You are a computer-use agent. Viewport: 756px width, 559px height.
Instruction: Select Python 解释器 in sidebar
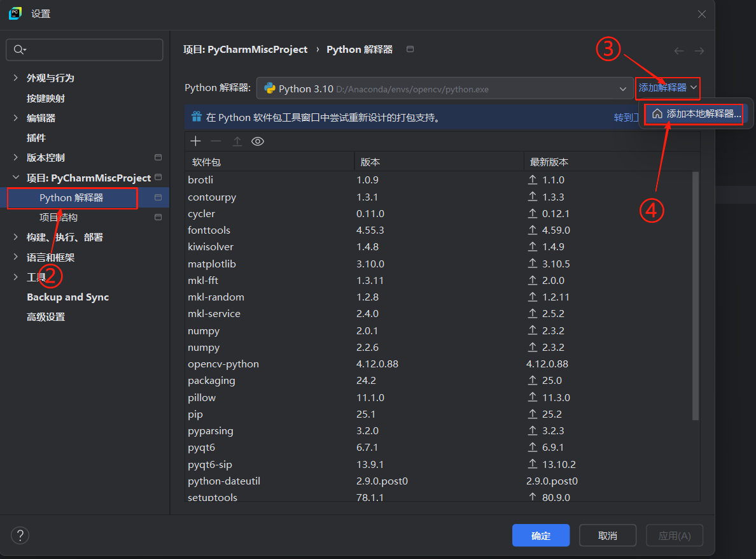click(71, 198)
